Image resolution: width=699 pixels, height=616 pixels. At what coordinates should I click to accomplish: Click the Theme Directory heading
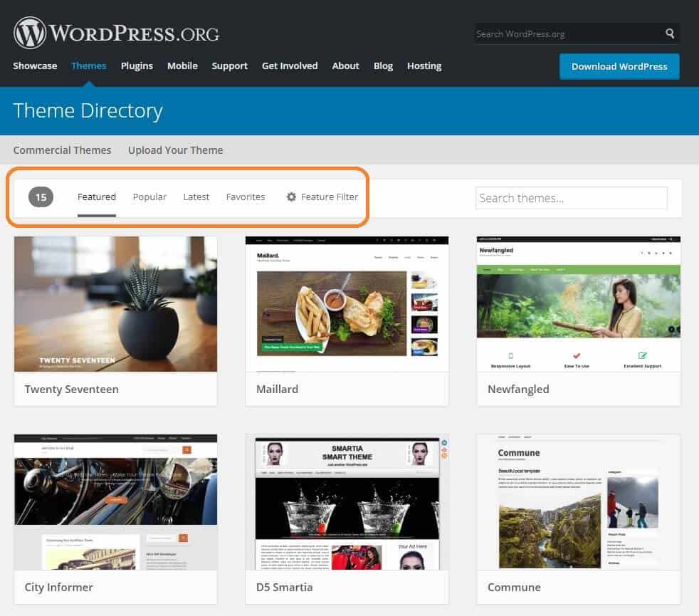click(x=88, y=110)
